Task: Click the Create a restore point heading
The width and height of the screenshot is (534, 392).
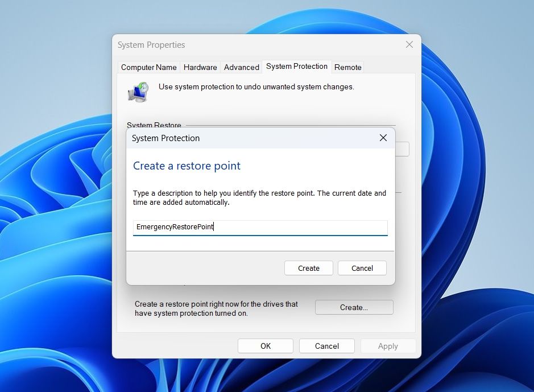Action: tap(187, 166)
